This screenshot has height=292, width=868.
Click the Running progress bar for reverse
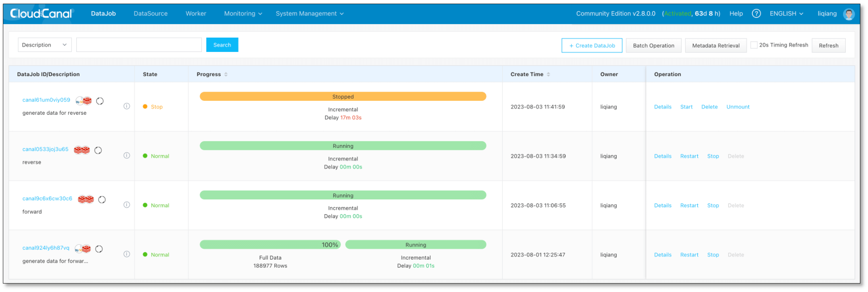pos(343,146)
